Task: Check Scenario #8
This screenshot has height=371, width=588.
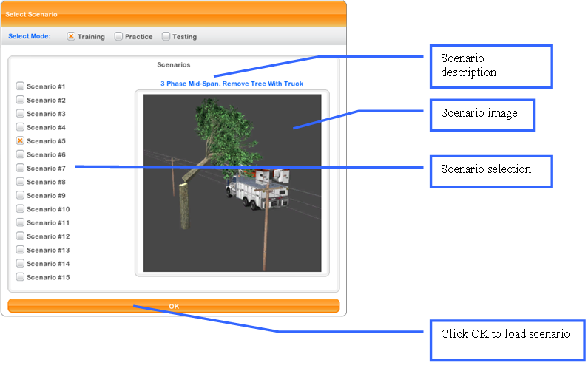Action: 20,181
